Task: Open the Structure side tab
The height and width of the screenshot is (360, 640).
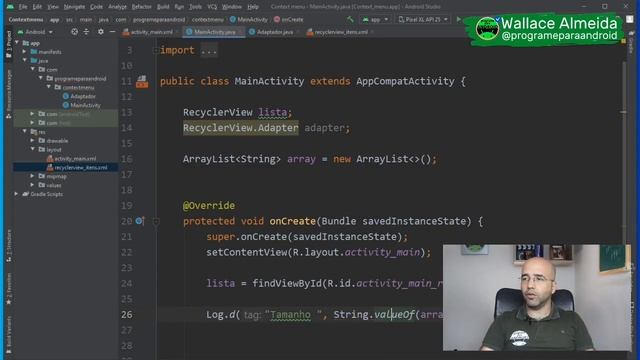Action: click(9, 246)
